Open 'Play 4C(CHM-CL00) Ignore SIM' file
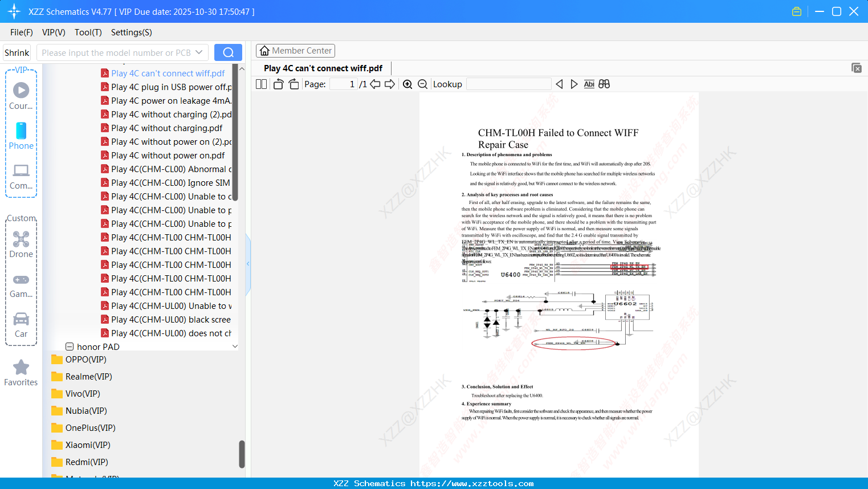Screen dimensions: 868x489 [x=166, y=183]
